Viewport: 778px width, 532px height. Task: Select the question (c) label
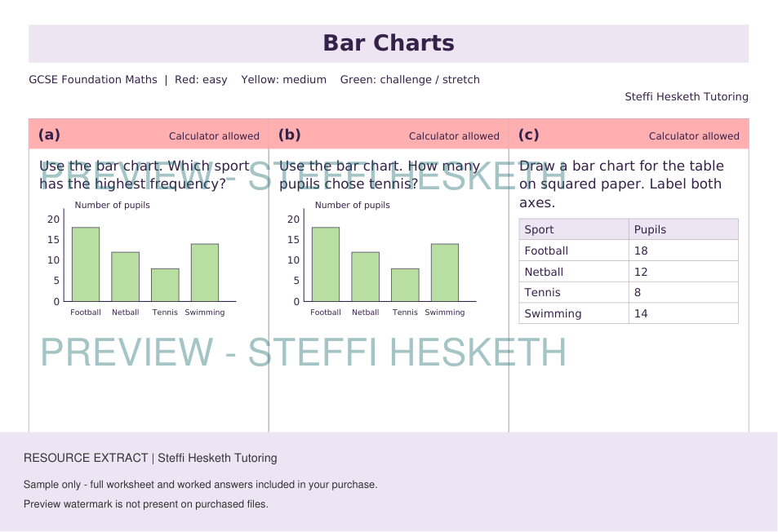[x=528, y=135]
